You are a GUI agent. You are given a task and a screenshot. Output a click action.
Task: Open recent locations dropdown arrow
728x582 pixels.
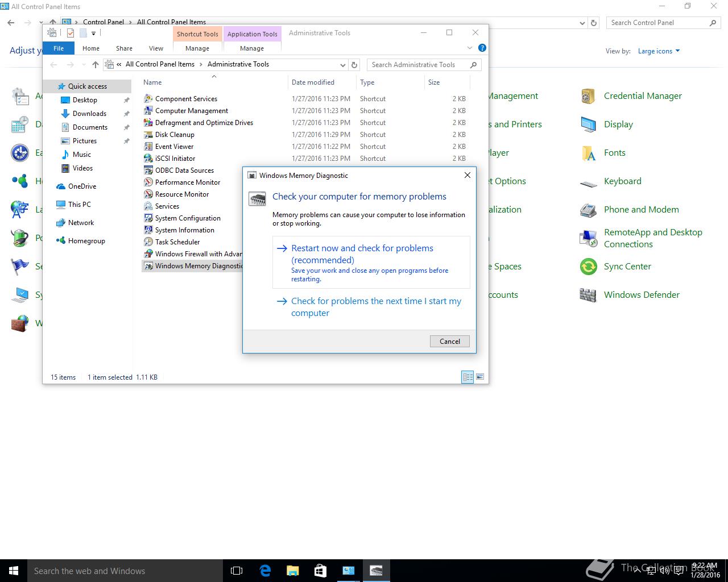[84, 65]
